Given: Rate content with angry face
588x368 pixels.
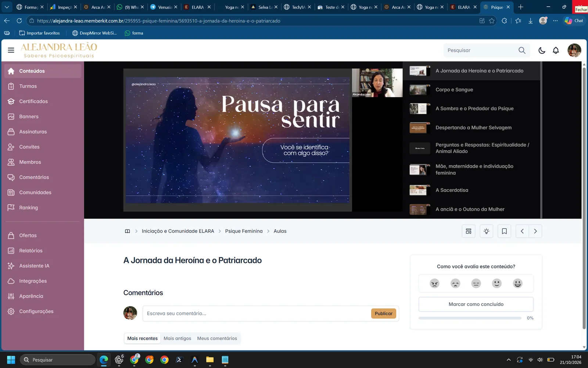Looking at the screenshot, I should (434, 283).
